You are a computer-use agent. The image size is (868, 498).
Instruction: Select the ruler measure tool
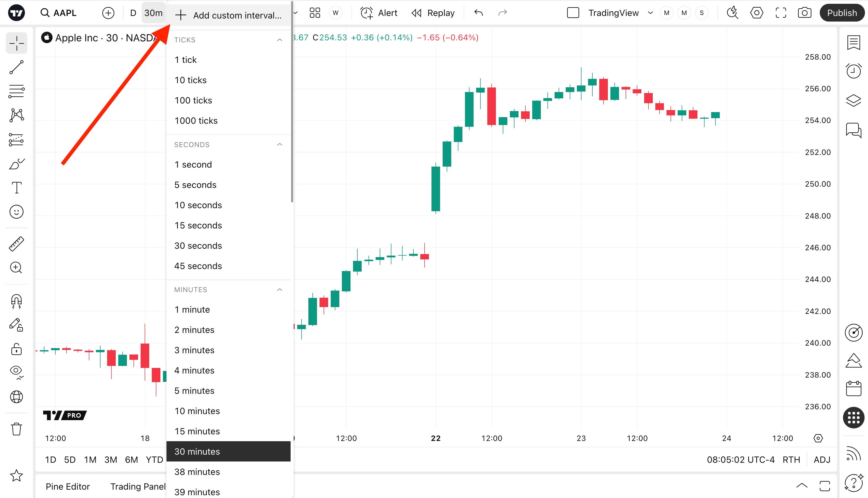pyautogui.click(x=16, y=244)
